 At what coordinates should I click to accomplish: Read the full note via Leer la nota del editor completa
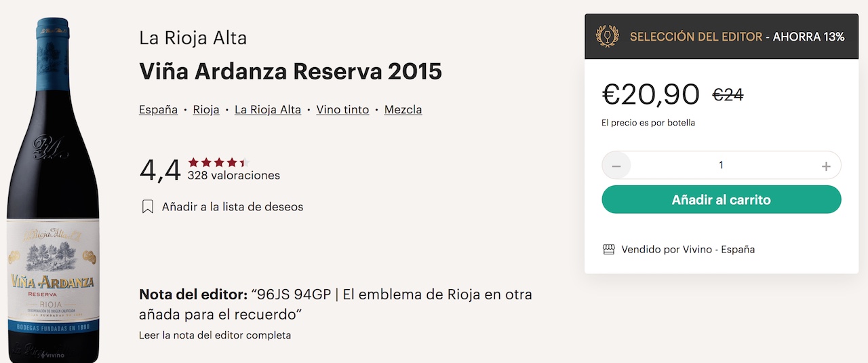pyautogui.click(x=214, y=335)
